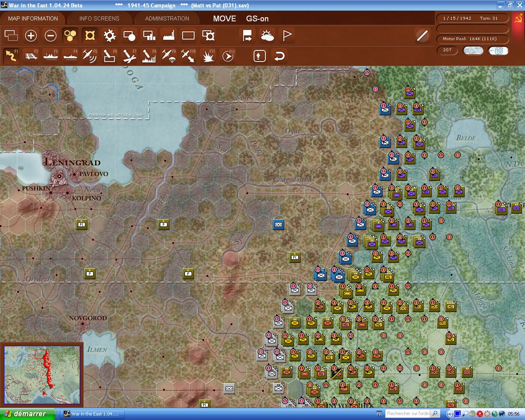
Task: Click the Soviet hammer and sickle flag
Action: pyautogui.click(x=518, y=18)
